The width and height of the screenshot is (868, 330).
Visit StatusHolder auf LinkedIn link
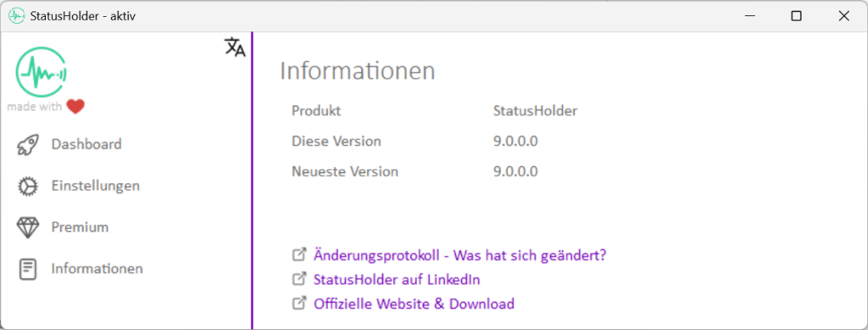pos(397,280)
